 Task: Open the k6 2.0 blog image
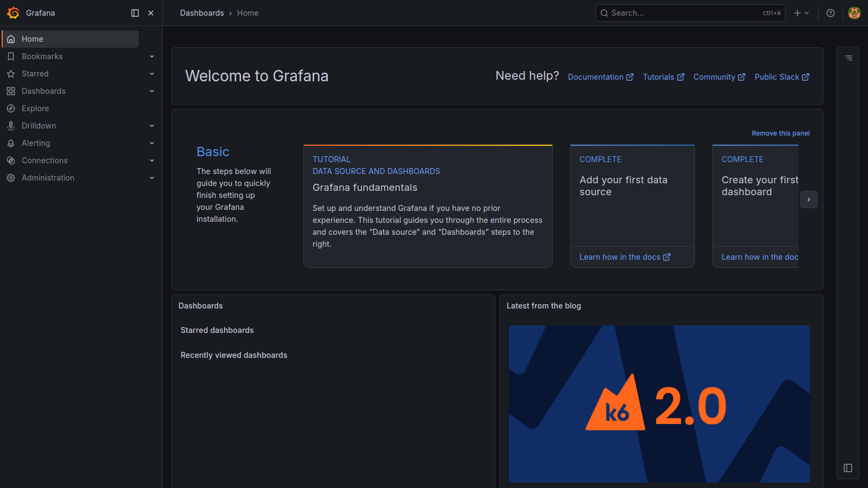[659, 404]
